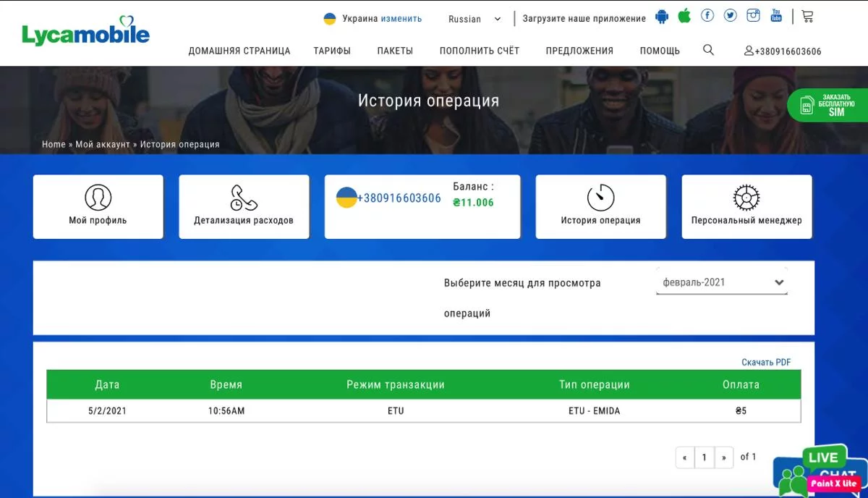Visit the Facebook page icon
Screen dimensions: 868x498
[x=707, y=15]
